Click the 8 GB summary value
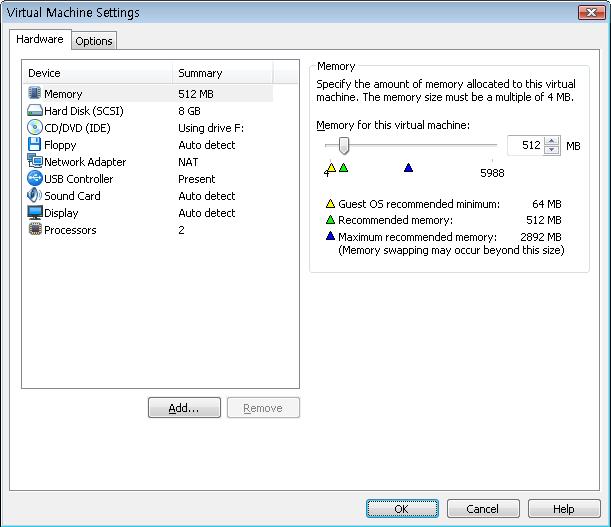 point(189,111)
